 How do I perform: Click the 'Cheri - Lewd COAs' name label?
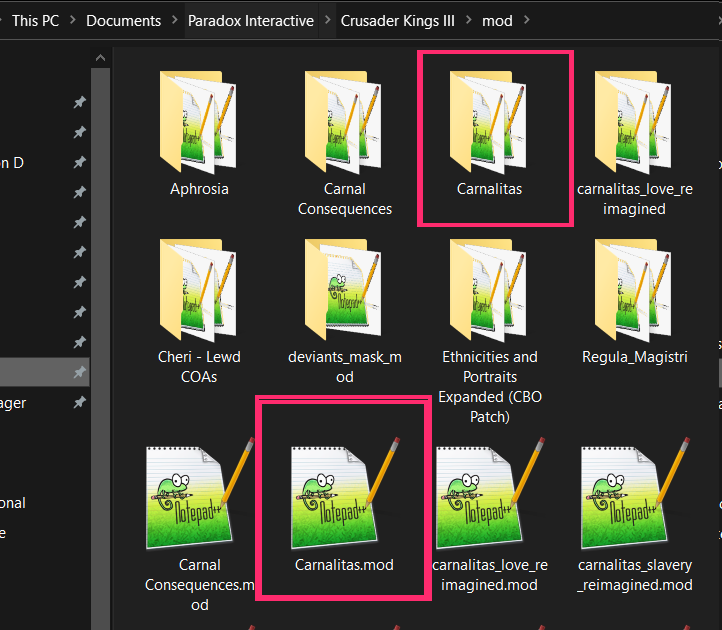click(x=199, y=367)
